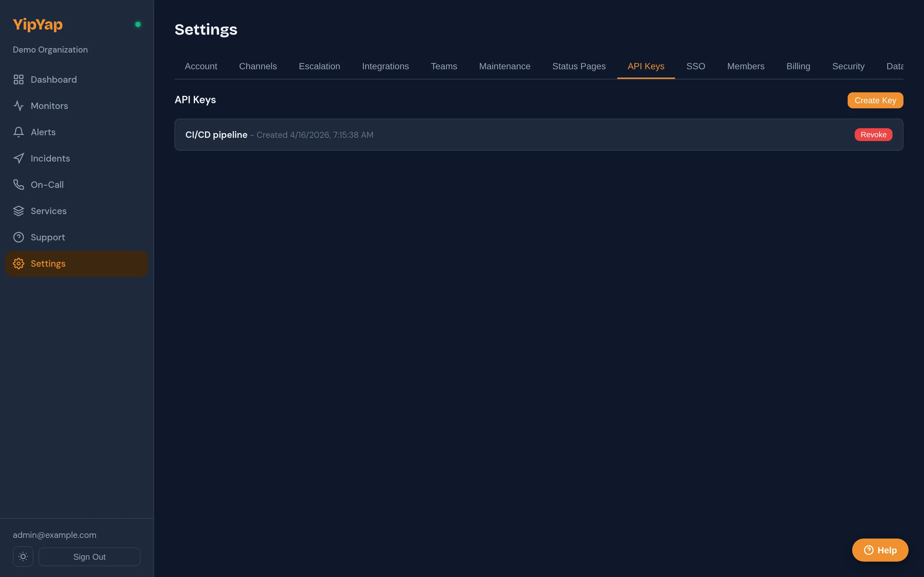Open the Status Pages tab
924x577 pixels.
tap(579, 66)
